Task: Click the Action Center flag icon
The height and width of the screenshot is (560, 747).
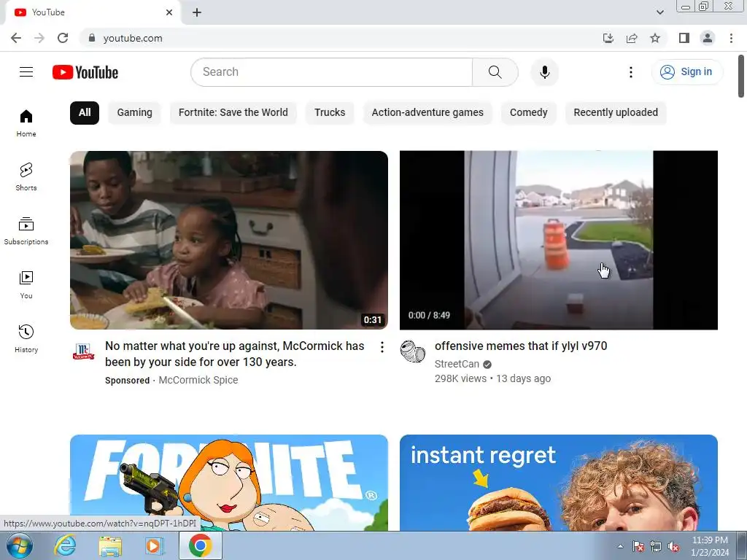Action: (x=638, y=547)
